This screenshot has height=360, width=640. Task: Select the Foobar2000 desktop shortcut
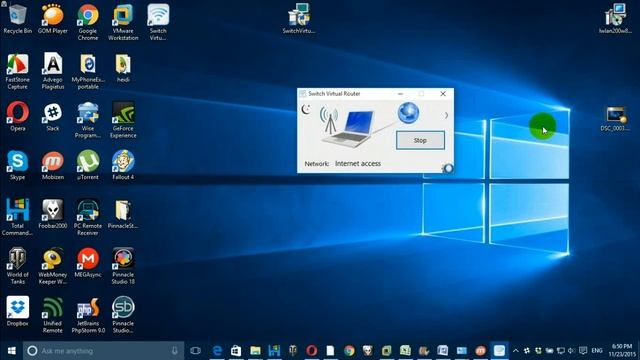(53, 214)
